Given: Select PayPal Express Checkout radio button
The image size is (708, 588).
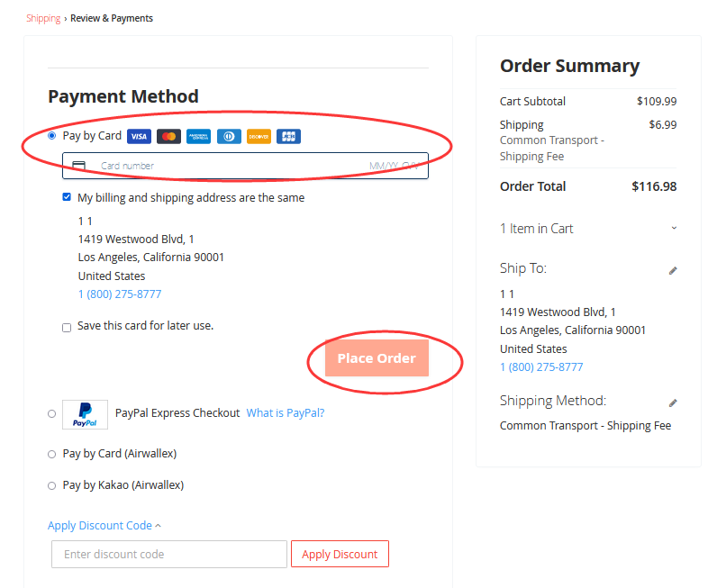Looking at the screenshot, I should [52, 414].
